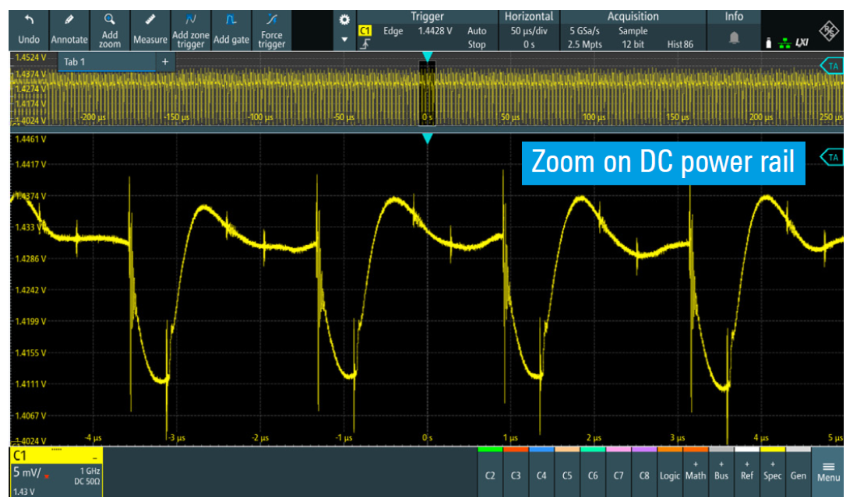Expand the toolbar dropdown arrow below gear
Viewport: 850px width, 504px height.
(x=344, y=40)
